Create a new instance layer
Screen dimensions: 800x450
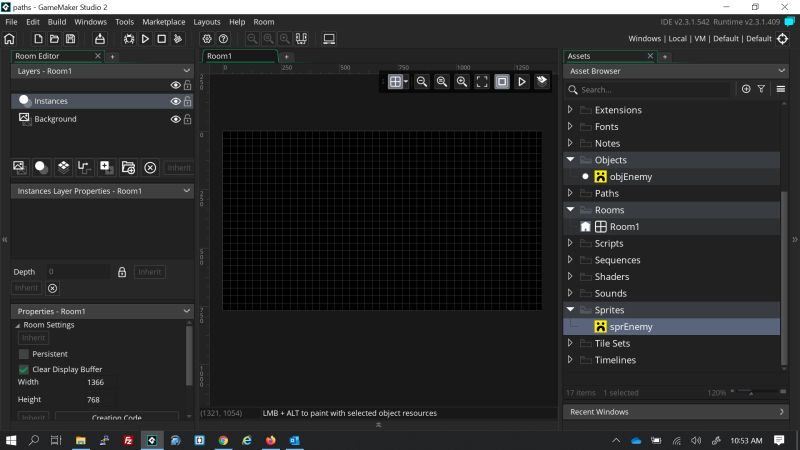[x=41, y=167]
